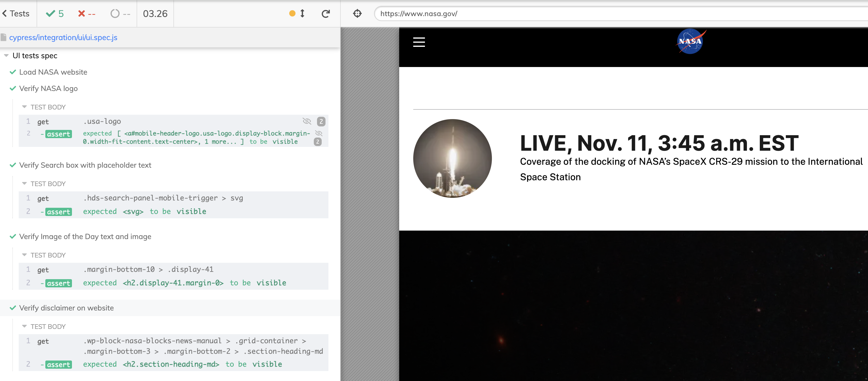This screenshot has height=381, width=868.
Task: Go back to the Tests list
Action: [16, 13]
